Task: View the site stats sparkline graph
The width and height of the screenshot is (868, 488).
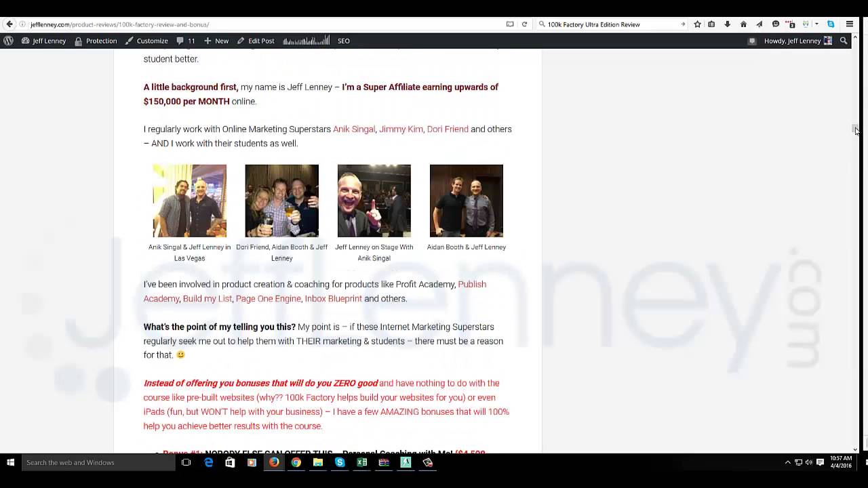Action: [x=306, y=41]
